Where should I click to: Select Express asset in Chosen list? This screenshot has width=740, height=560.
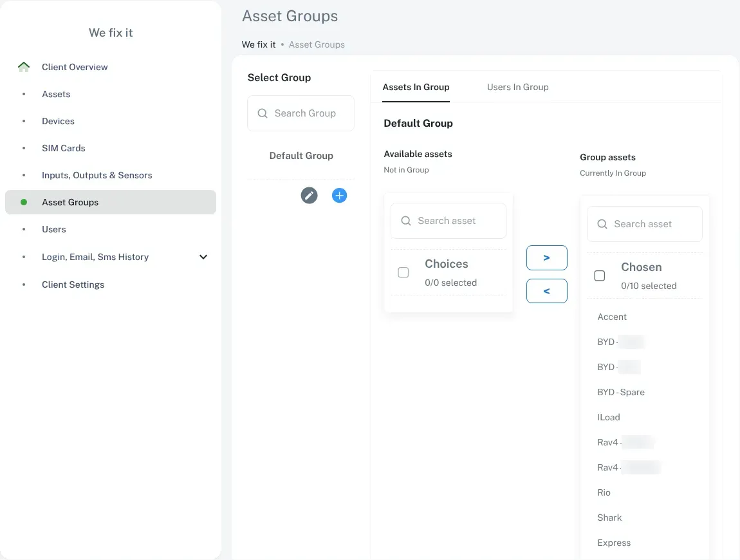(613, 543)
